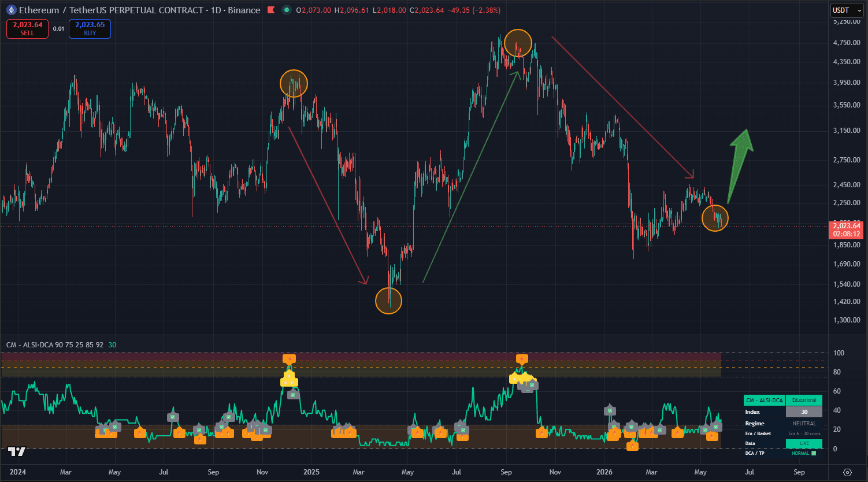Click 2,250.00 on the price scale
The width and height of the screenshot is (868, 482).
[x=845, y=202]
